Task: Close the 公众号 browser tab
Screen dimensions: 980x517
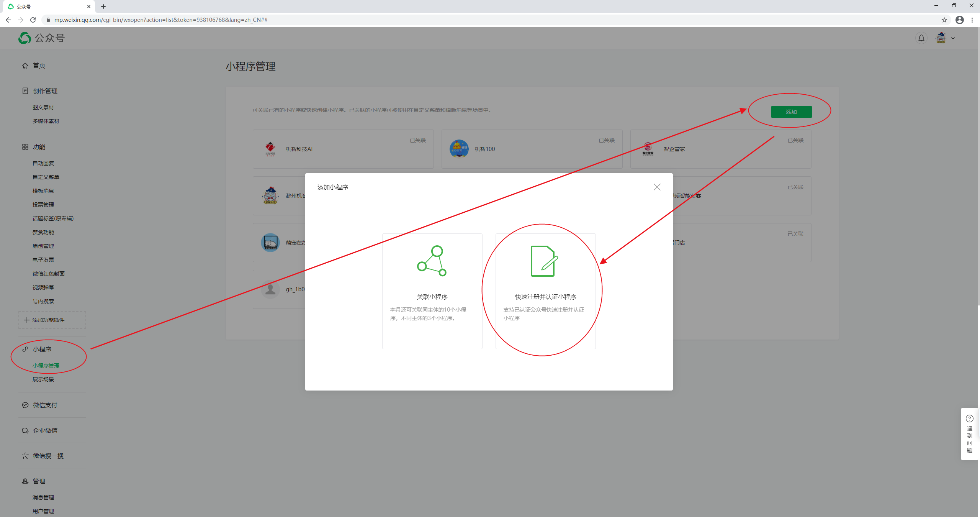Action: (x=88, y=7)
